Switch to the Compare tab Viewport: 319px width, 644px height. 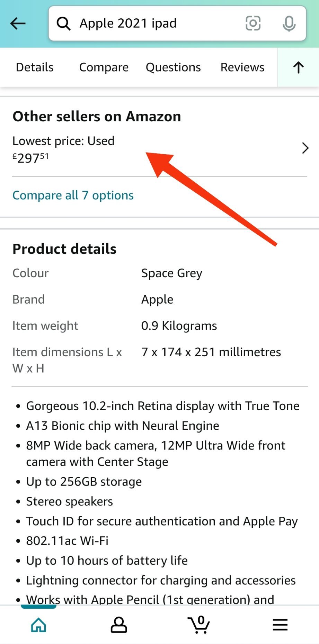pos(104,67)
